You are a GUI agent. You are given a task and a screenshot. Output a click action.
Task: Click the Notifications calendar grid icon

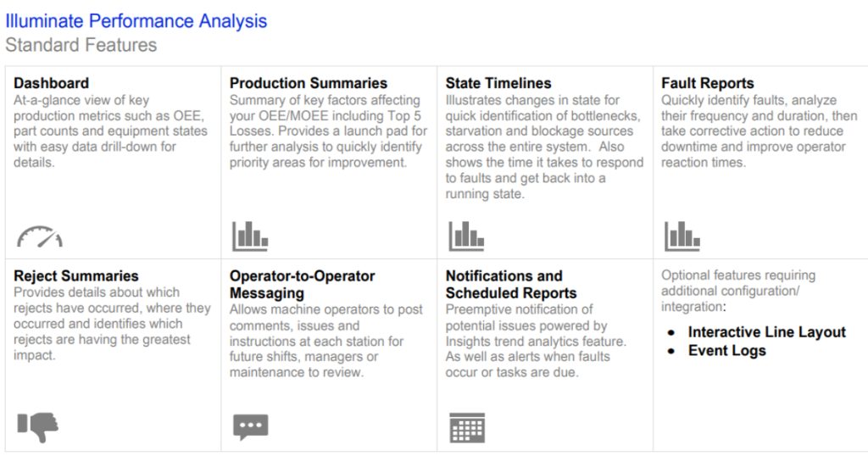(x=467, y=427)
